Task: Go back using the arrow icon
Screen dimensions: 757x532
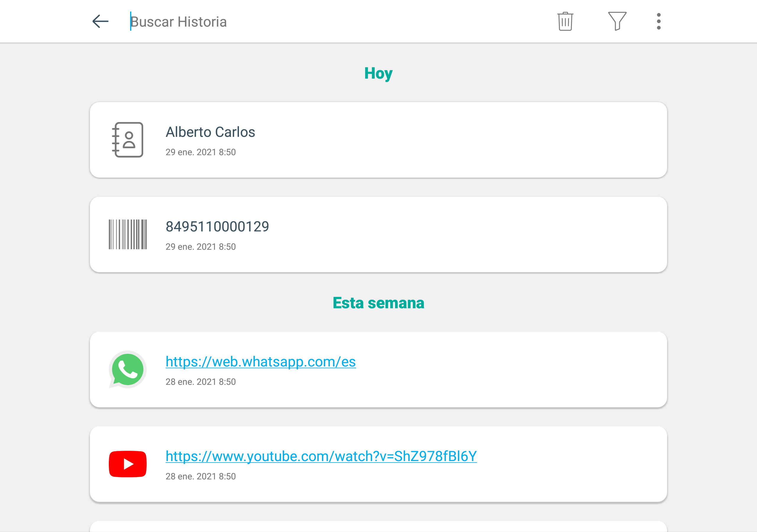Action: tap(100, 21)
